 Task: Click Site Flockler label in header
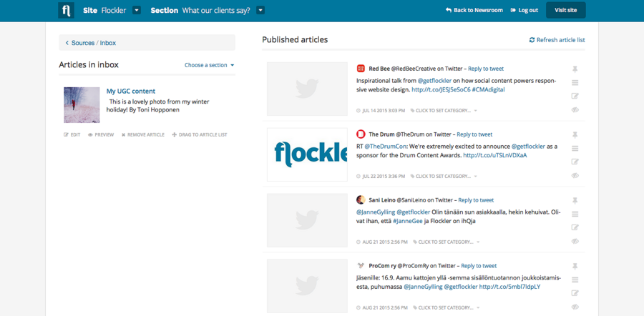point(104,10)
